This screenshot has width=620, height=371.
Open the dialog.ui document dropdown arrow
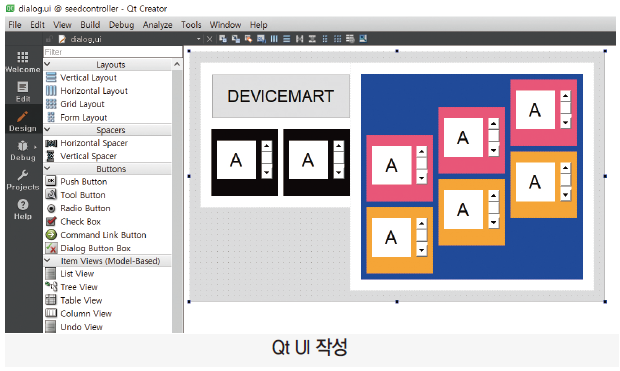tap(198, 39)
